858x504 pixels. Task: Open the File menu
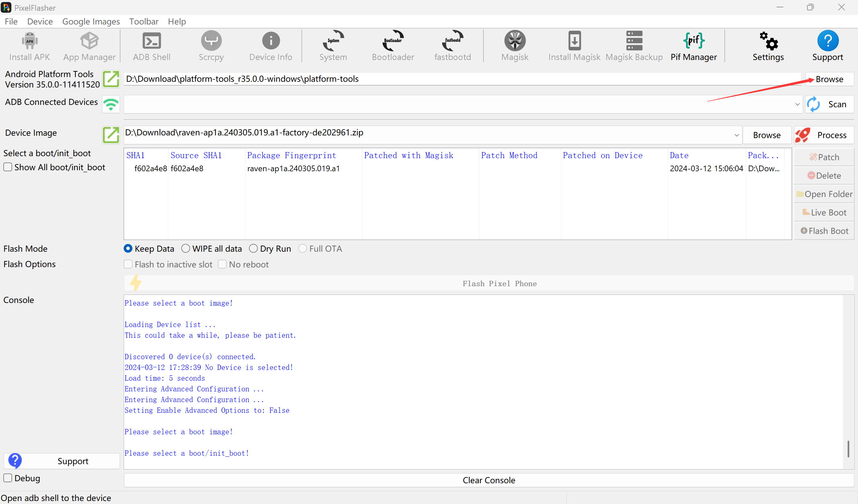tap(11, 21)
